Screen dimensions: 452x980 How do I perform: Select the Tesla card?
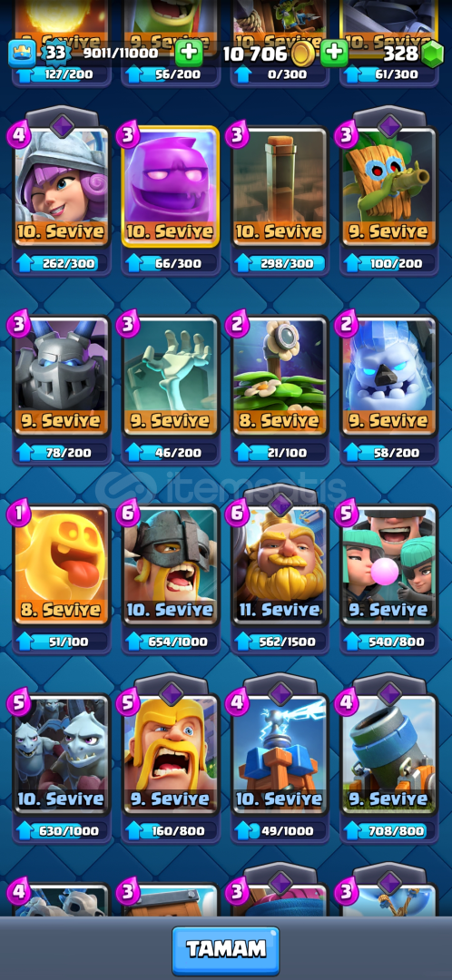[x=280, y=754]
